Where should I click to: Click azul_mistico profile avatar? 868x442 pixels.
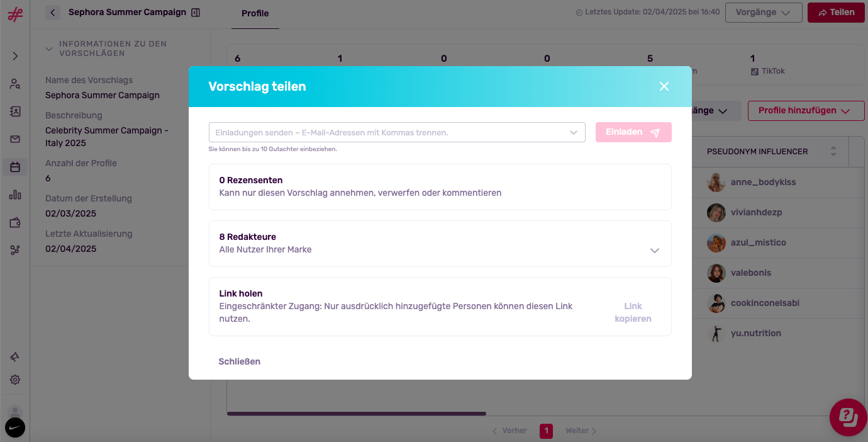(x=716, y=243)
